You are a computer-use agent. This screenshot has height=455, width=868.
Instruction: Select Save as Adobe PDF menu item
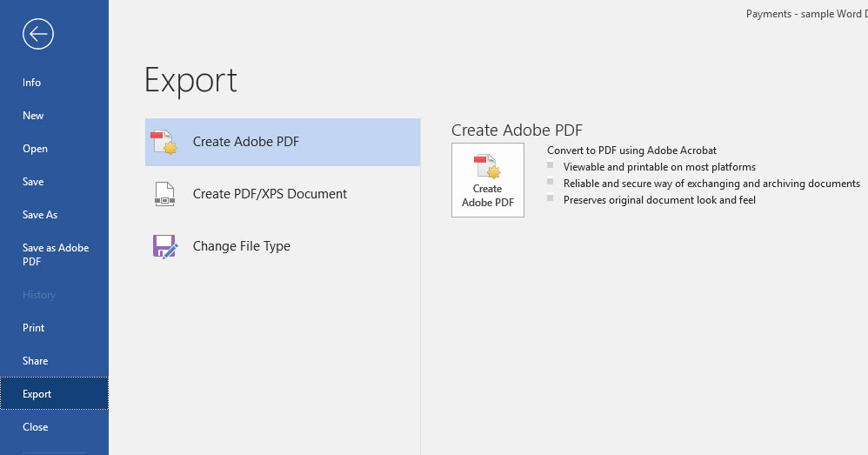tap(54, 254)
